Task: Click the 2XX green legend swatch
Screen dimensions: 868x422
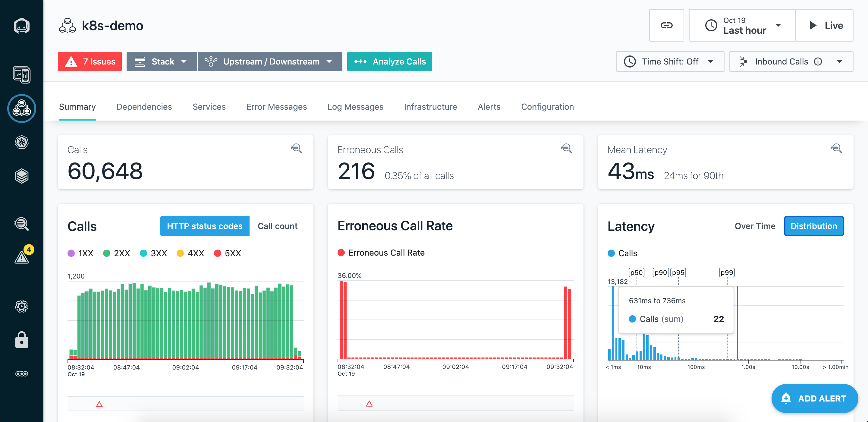Action: pyautogui.click(x=106, y=253)
